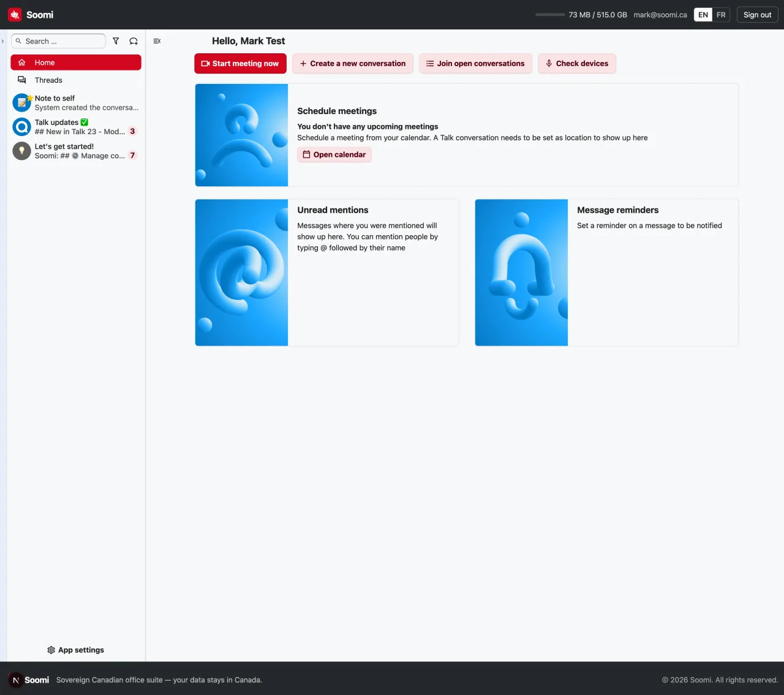This screenshot has width=784, height=695.
Task: Open the Note to self conversation
Action: point(76,103)
